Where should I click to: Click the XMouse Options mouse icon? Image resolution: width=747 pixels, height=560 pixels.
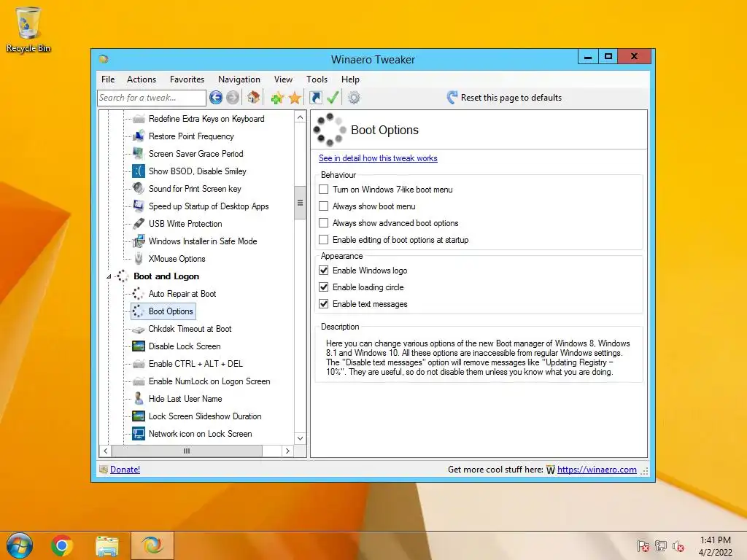coord(139,259)
